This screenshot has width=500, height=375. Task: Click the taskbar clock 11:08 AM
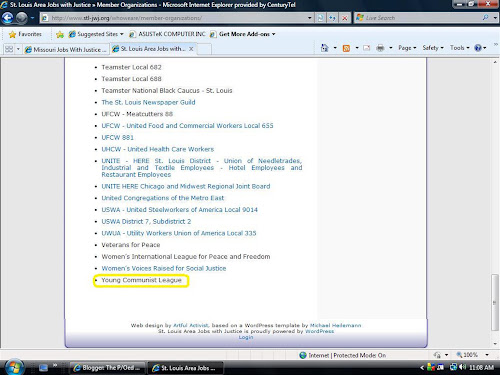[x=481, y=367]
